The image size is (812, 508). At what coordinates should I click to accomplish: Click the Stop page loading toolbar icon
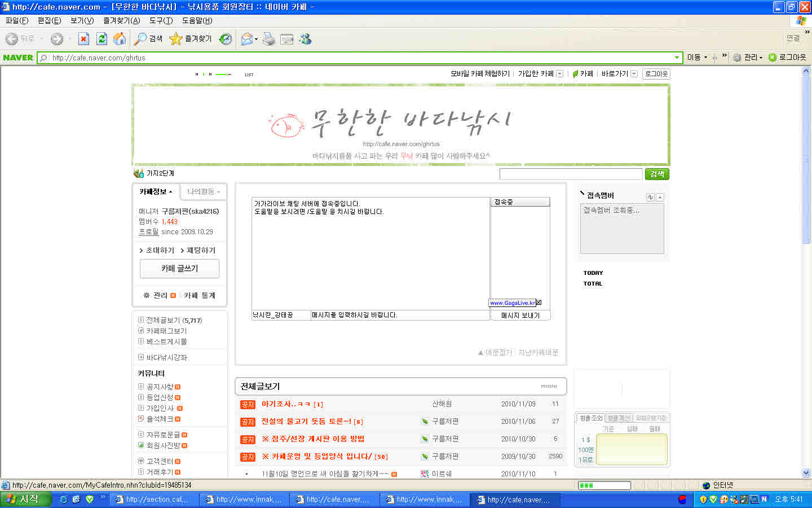[x=83, y=39]
